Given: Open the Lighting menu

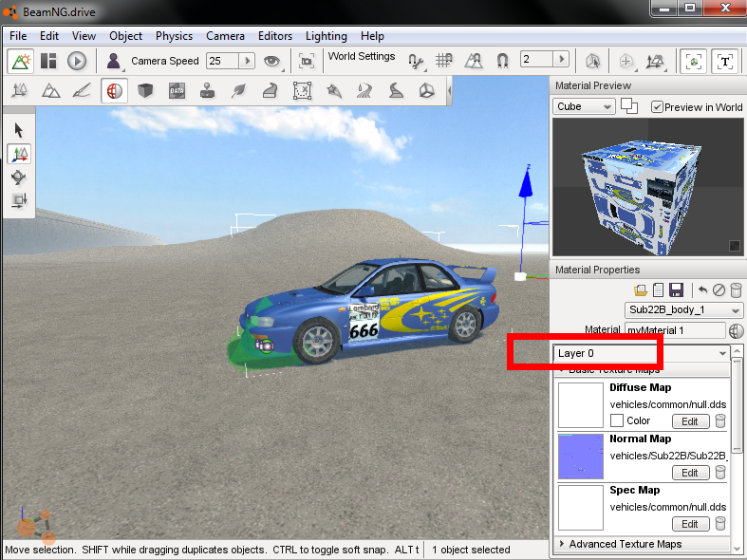Looking at the screenshot, I should point(327,36).
